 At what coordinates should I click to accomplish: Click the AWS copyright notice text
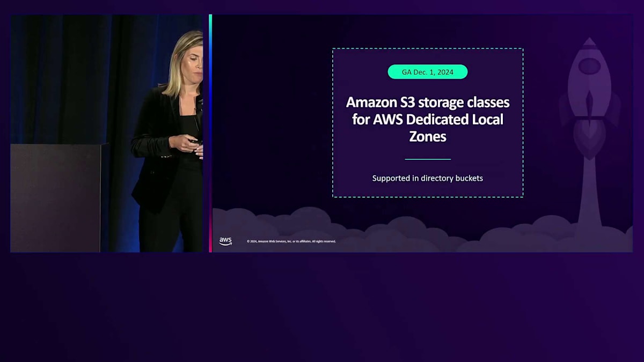(x=291, y=241)
